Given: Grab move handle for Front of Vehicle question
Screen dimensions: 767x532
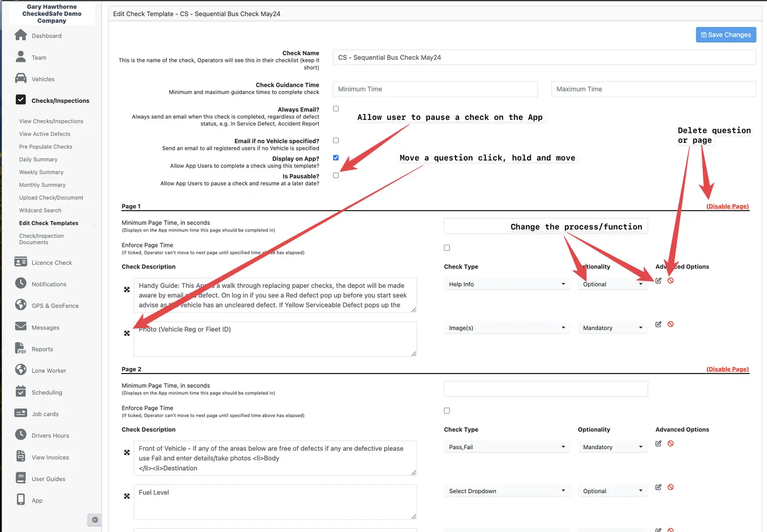Looking at the screenshot, I should coord(127,452).
